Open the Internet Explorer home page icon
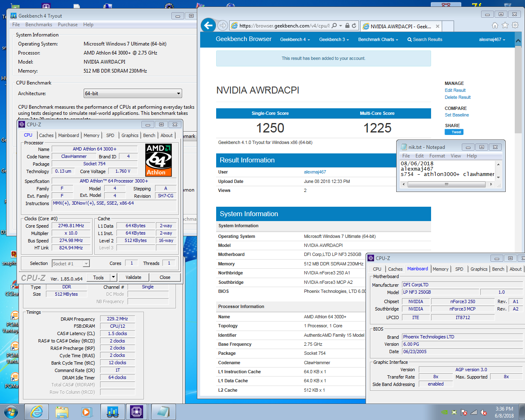 pyautogui.click(x=495, y=25)
